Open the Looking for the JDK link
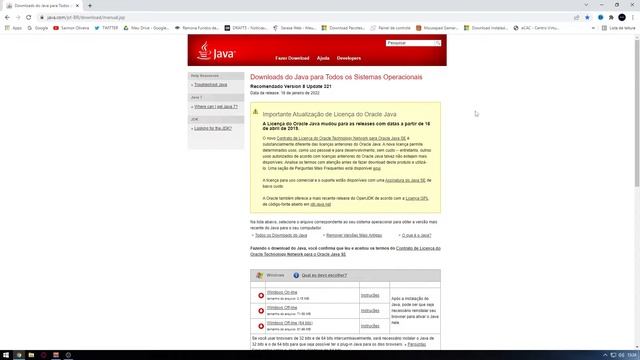The width and height of the screenshot is (640, 360). [213, 128]
